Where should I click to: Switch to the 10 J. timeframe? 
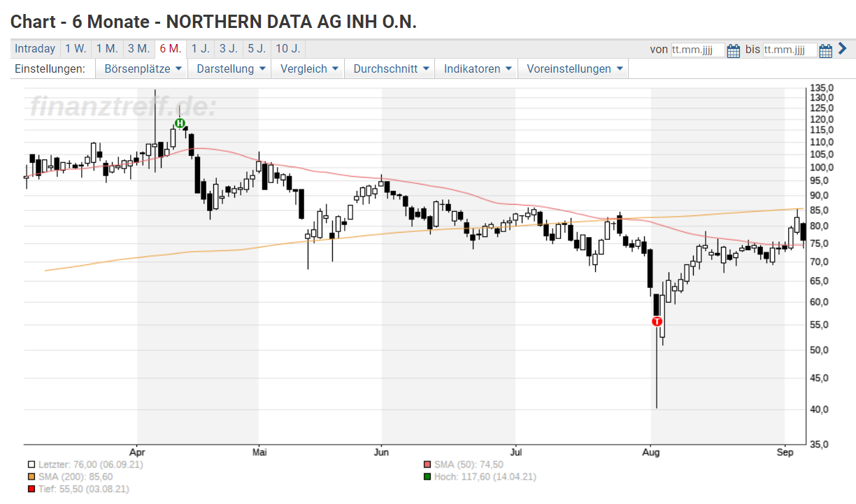point(287,49)
